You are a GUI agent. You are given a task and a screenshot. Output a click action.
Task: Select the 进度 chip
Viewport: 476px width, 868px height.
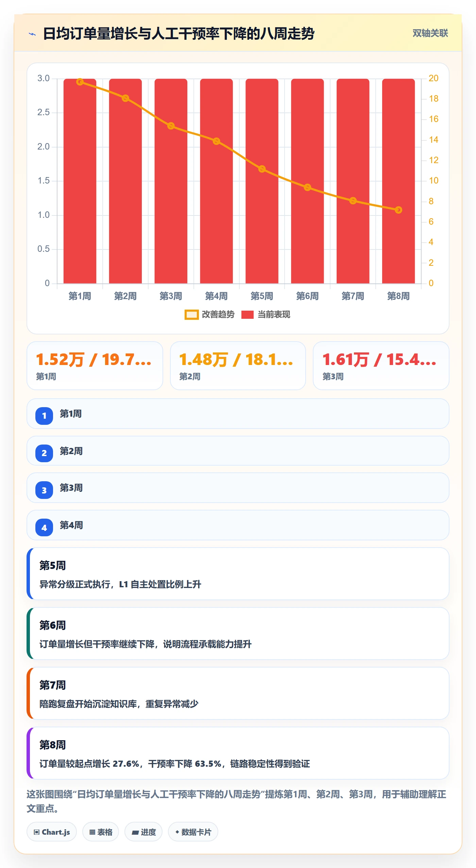[143, 832]
